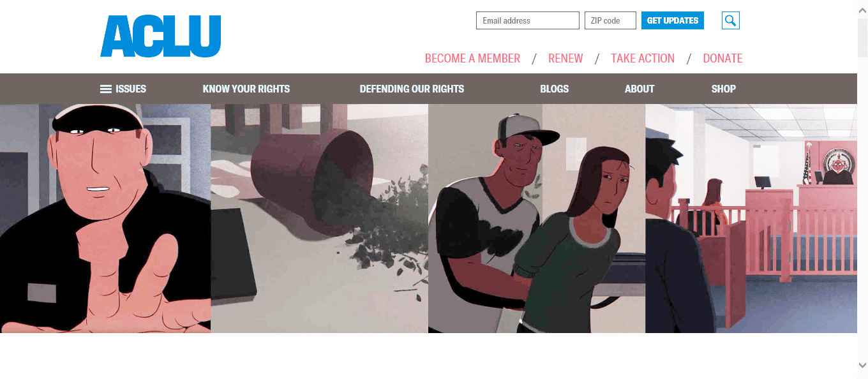Click the ACLU logo

coord(161,36)
